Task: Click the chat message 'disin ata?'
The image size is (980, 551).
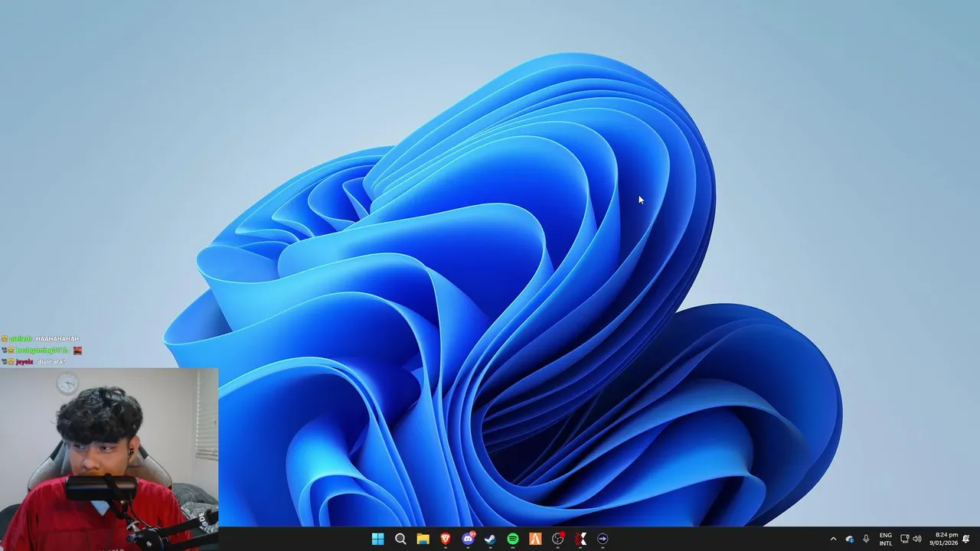Action: tap(51, 361)
